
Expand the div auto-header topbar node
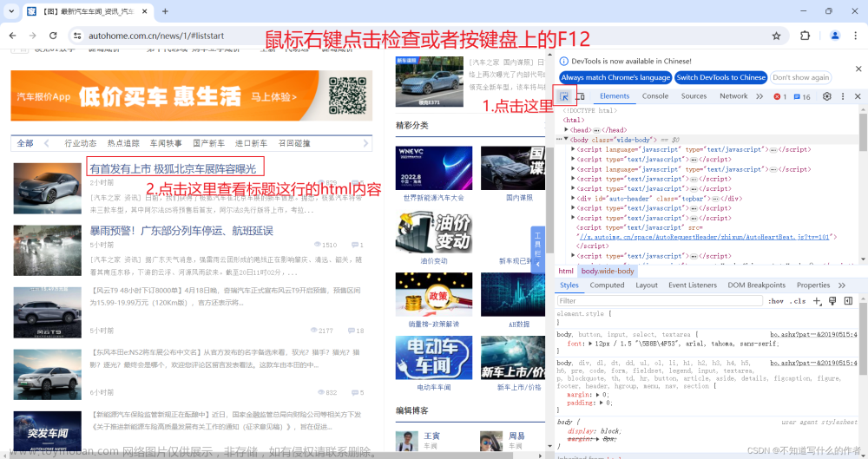(573, 198)
